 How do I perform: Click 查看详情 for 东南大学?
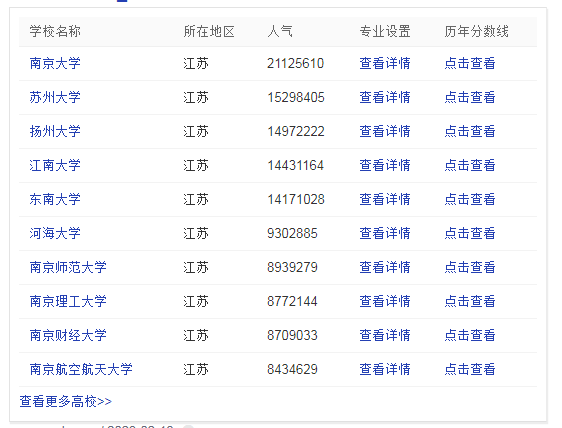[385, 199]
